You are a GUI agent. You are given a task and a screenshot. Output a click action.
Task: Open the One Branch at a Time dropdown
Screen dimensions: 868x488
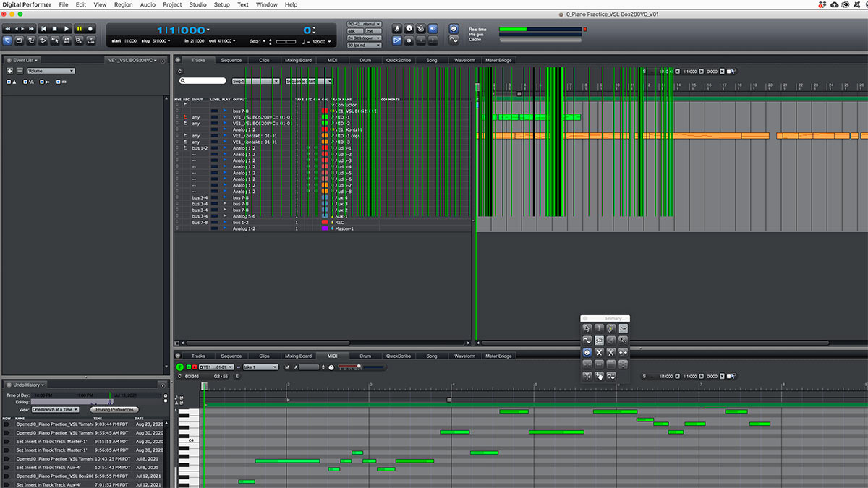tap(56, 410)
